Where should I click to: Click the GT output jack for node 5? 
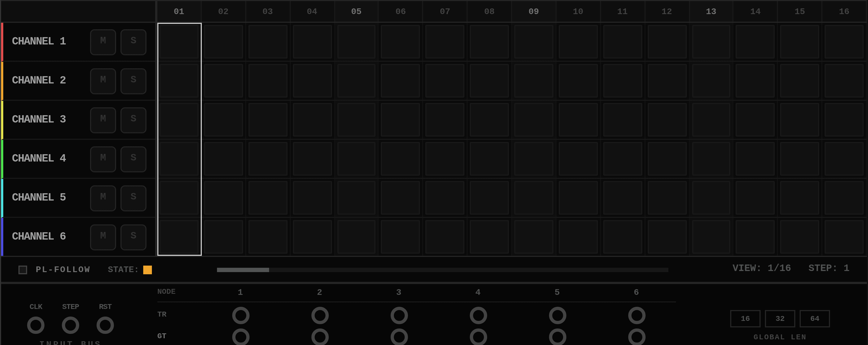coord(557,337)
